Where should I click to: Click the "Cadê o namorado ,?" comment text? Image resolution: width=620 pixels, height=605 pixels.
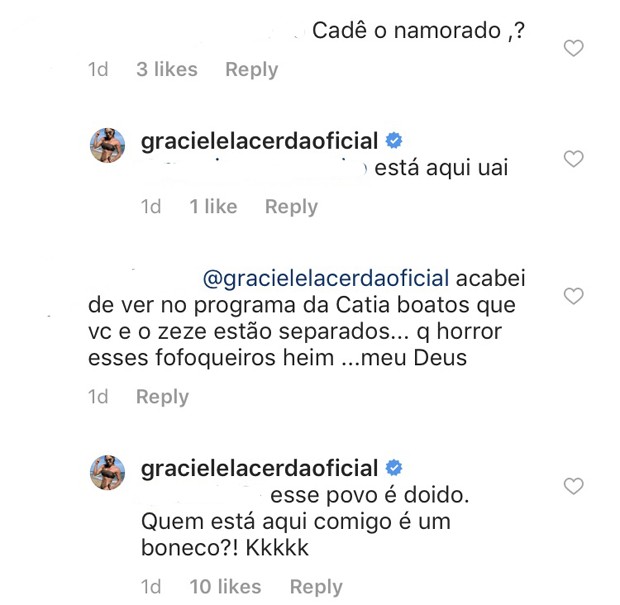point(420,32)
